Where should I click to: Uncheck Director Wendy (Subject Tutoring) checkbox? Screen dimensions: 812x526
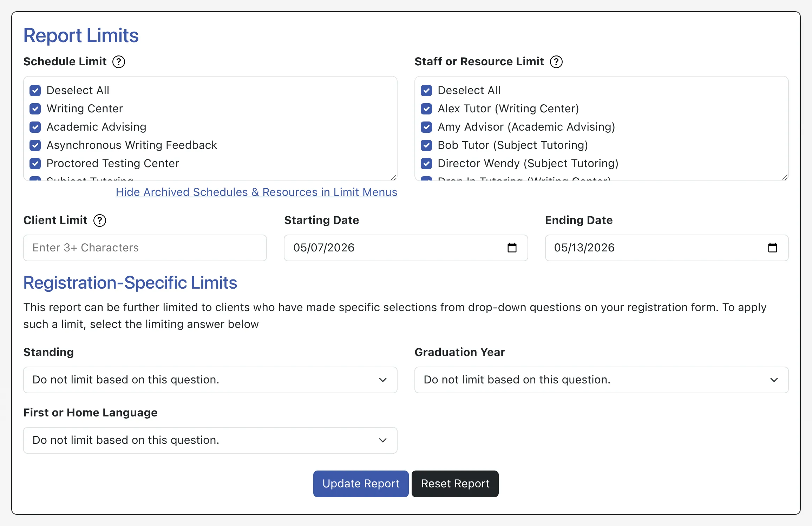pyautogui.click(x=426, y=164)
